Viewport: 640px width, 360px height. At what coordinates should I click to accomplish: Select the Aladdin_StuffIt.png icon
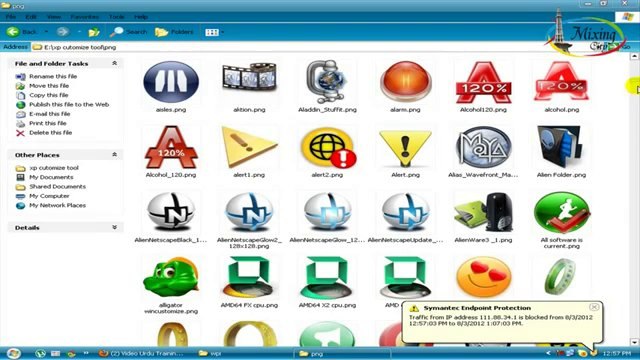(327, 82)
